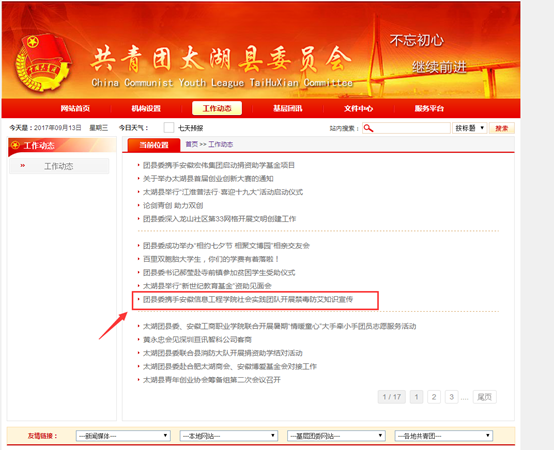
Task: Open the 服务平台 navigation item
Action: [429, 108]
